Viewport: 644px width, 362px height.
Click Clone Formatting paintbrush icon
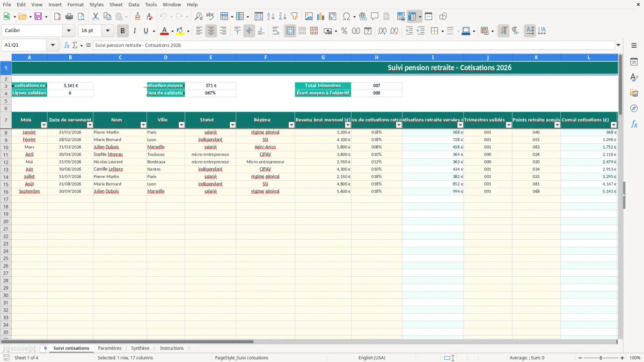click(138, 17)
